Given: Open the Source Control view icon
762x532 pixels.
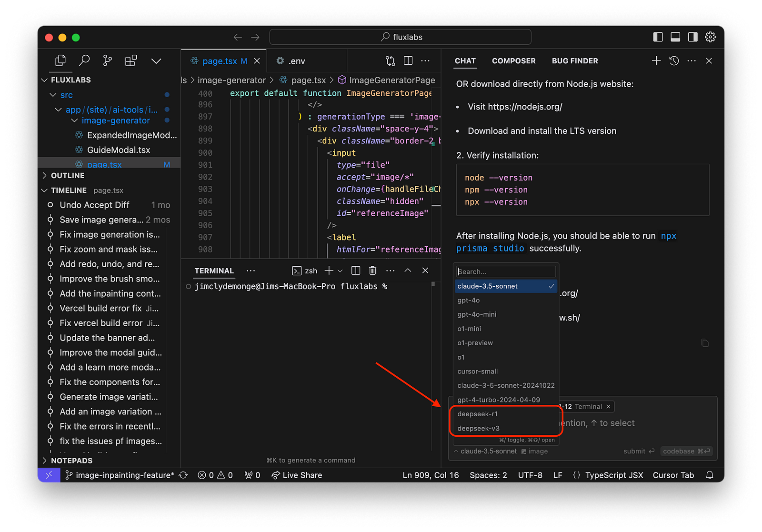Looking at the screenshot, I should pyautogui.click(x=108, y=60).
